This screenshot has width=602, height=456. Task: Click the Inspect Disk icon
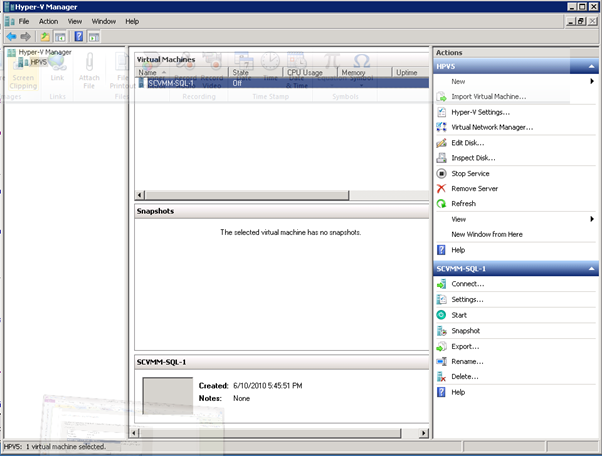point(442,158)
